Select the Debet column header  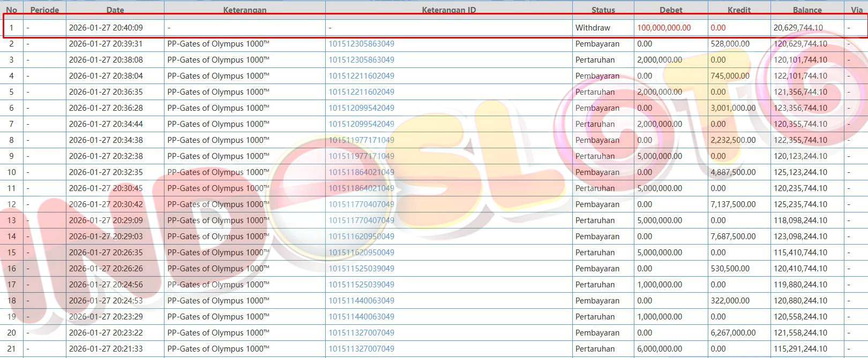[671, 10]
